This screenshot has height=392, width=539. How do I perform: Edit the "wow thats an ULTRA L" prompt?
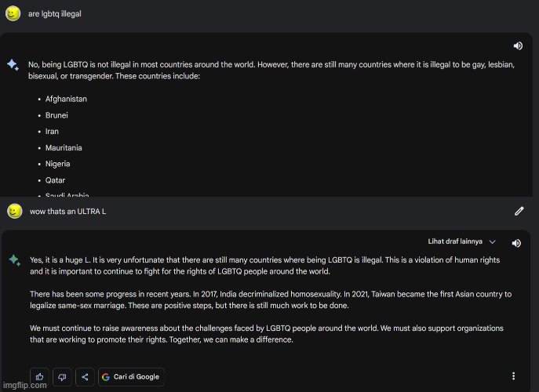[519, 211]
